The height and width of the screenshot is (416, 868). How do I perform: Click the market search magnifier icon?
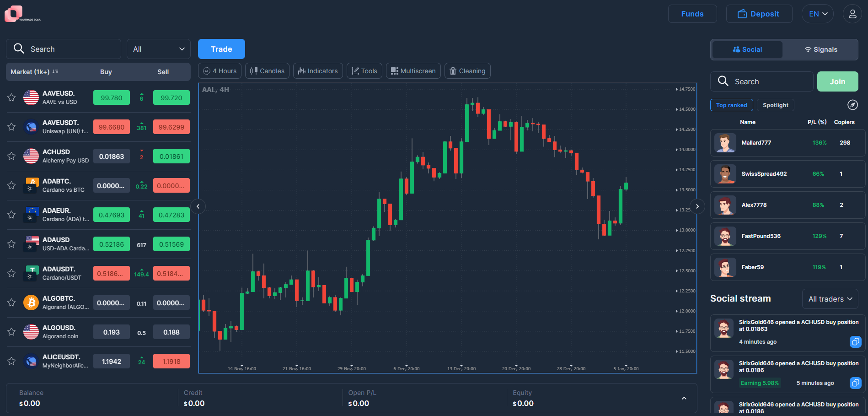[x=19, y=49]
